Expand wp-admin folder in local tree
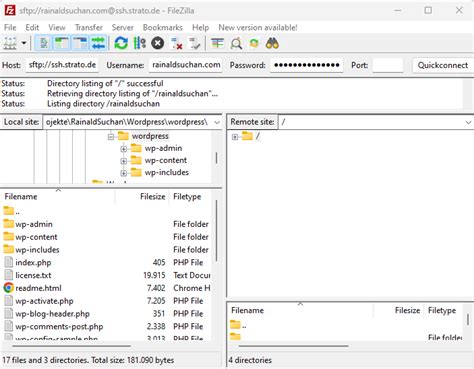The width and height of the screenshot is (474, 369). point(124,149)
